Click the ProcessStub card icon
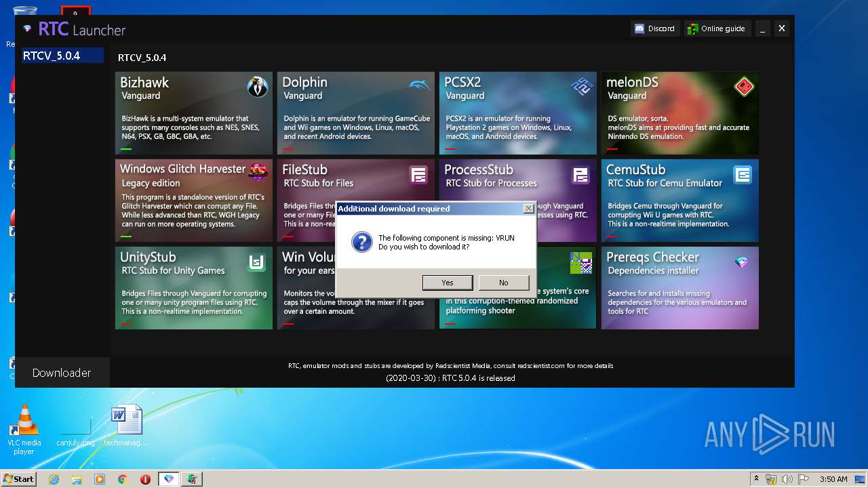The width and height of the screenshot is (868, 488). click(581, 175)
